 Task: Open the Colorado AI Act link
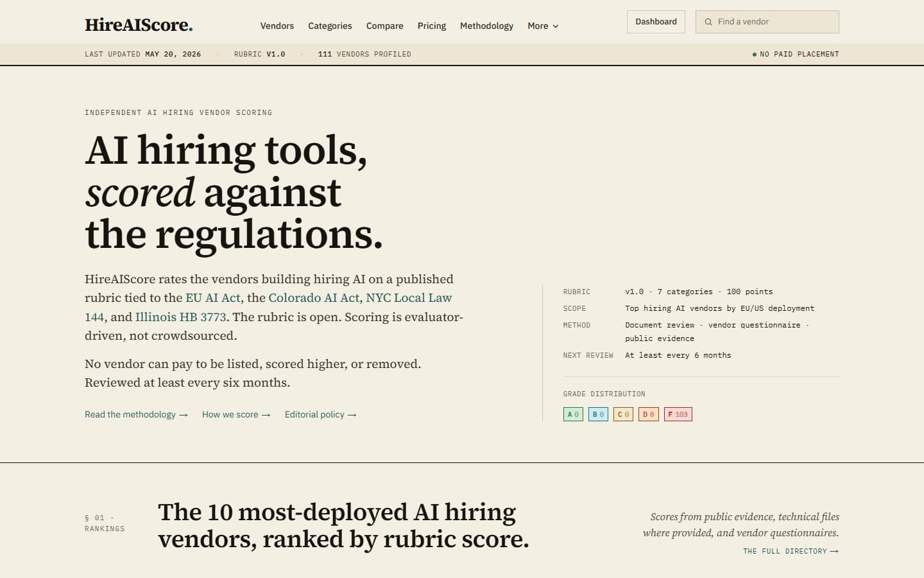click(314, 298)
